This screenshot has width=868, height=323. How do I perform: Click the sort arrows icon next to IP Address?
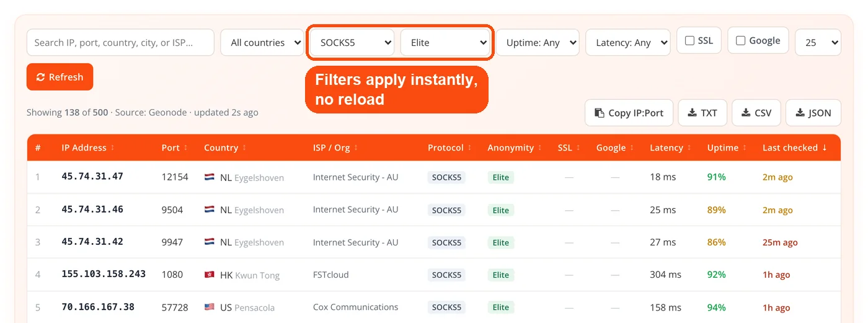113,148
